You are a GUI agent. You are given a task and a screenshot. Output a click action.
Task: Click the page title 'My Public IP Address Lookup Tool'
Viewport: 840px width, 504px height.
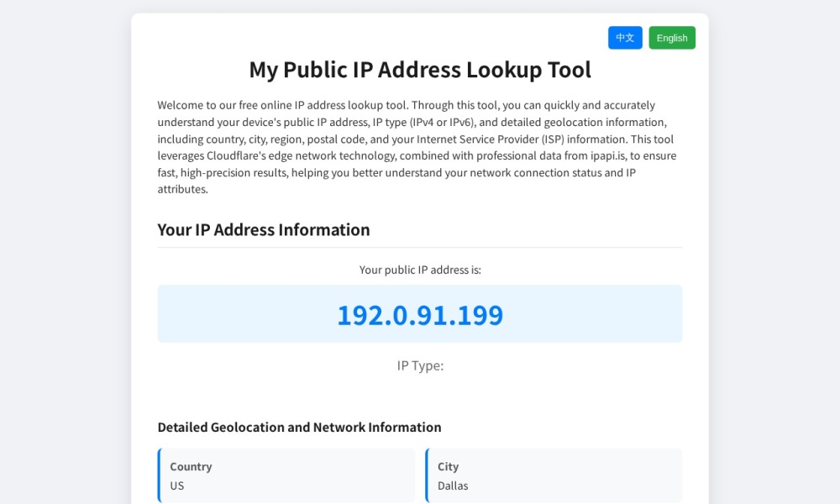[420, 70]
